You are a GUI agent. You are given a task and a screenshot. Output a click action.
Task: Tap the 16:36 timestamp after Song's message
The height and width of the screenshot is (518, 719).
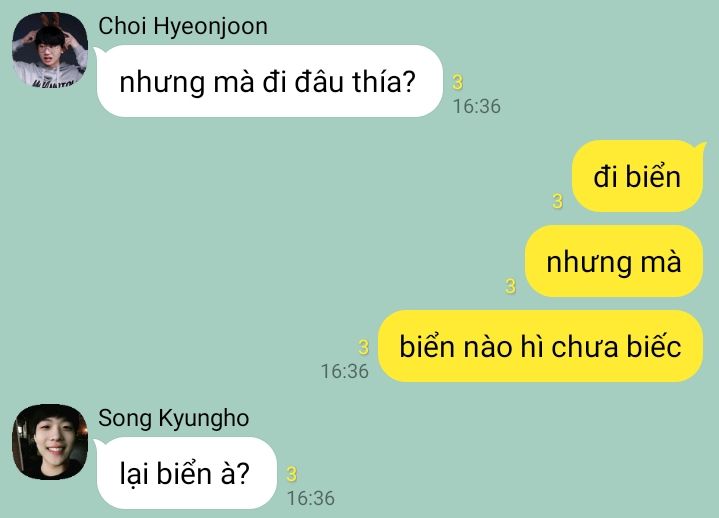[x=311, y=498]
